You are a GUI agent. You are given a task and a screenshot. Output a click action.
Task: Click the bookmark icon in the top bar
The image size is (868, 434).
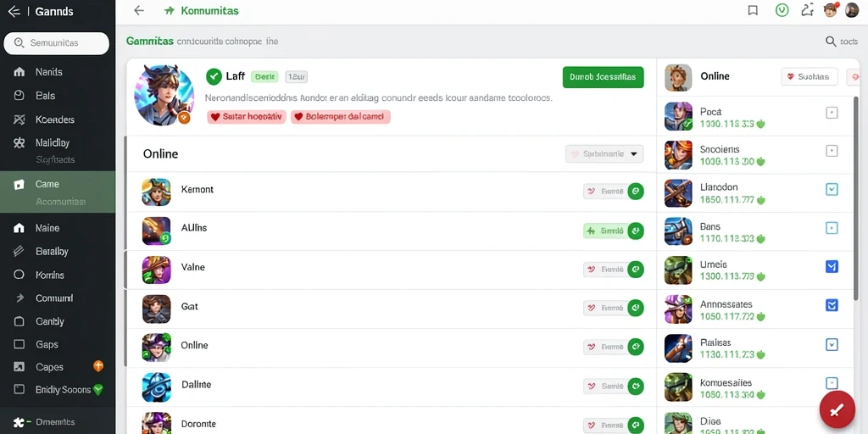pyautogui.click(x=753, y=10)
